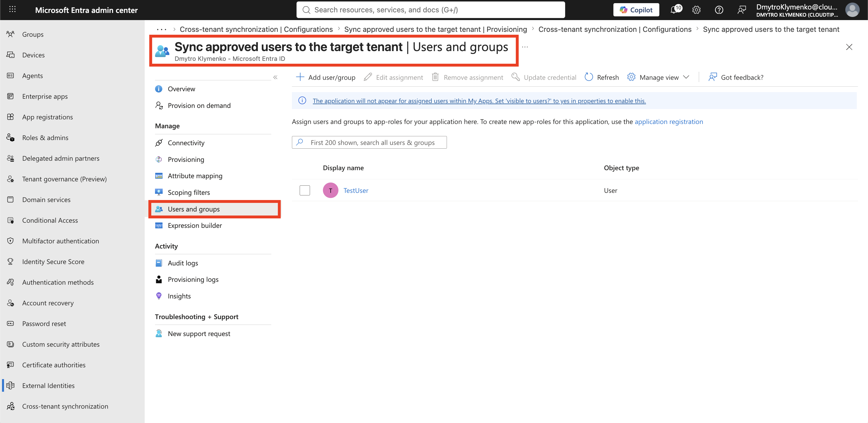The image size is (868, 423).
Task: Open Cross-tenant synchronization in left navigation
Action: coord(65,406)
